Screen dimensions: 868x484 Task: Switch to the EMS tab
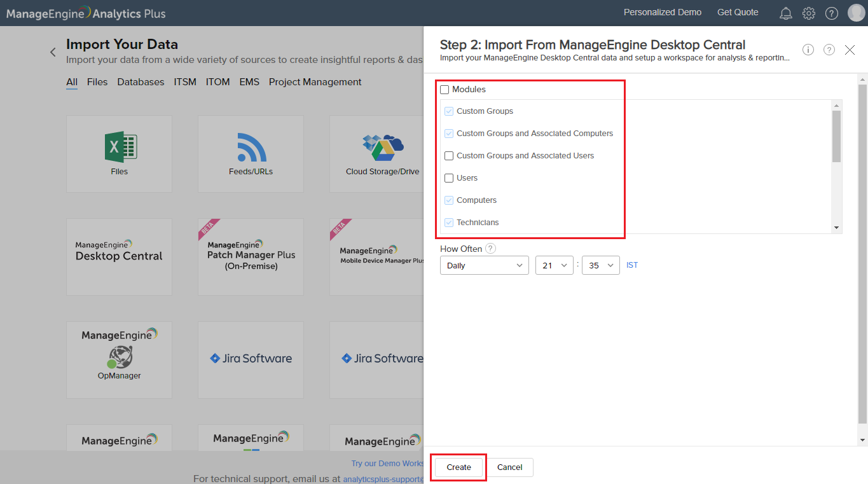[249, 82]
